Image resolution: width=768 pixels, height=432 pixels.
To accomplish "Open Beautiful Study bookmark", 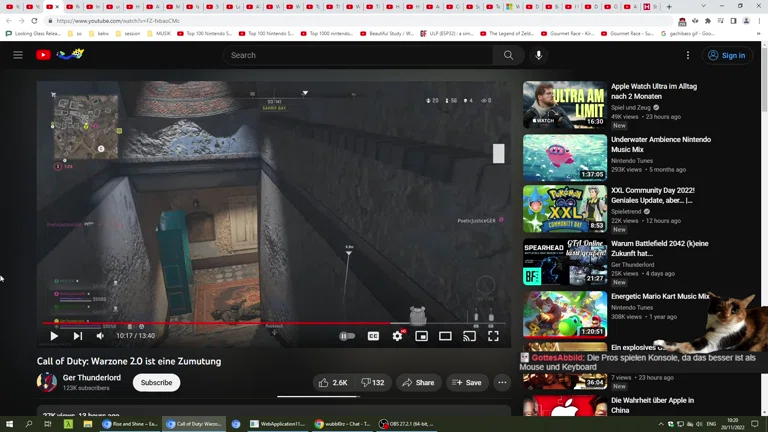I will pos(387,34).
